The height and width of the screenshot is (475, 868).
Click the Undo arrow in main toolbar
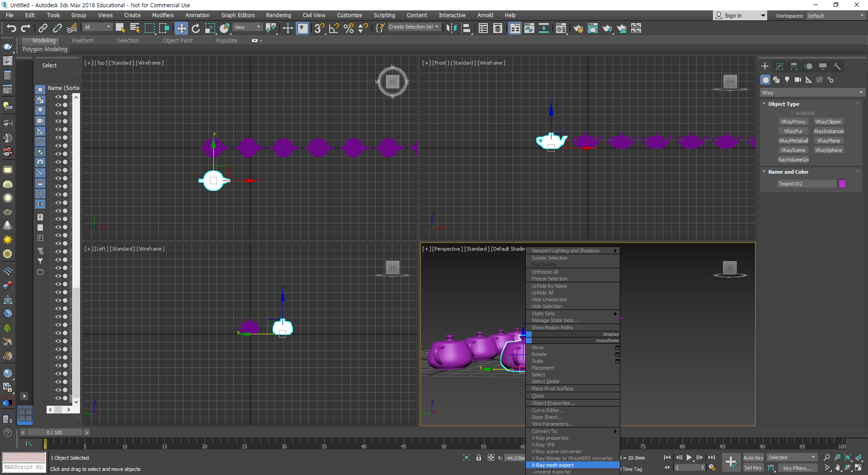point(11,28)
